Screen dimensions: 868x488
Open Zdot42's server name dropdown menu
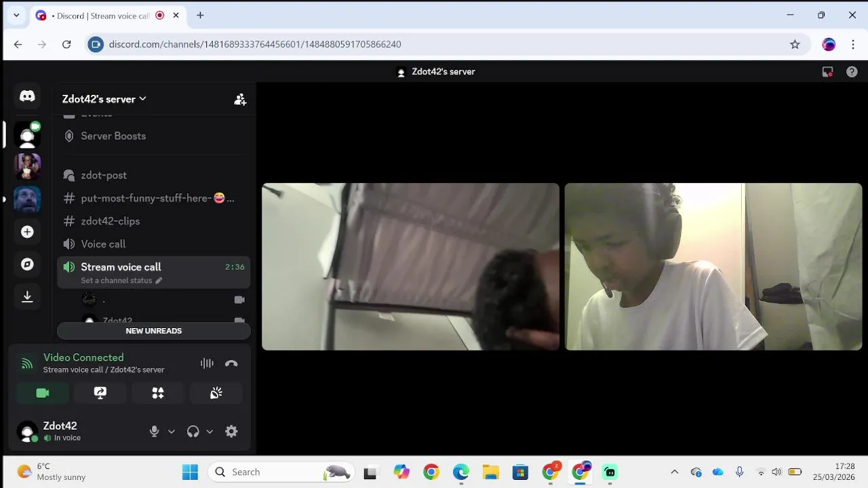pyautogui.click(x=104, y=99)
